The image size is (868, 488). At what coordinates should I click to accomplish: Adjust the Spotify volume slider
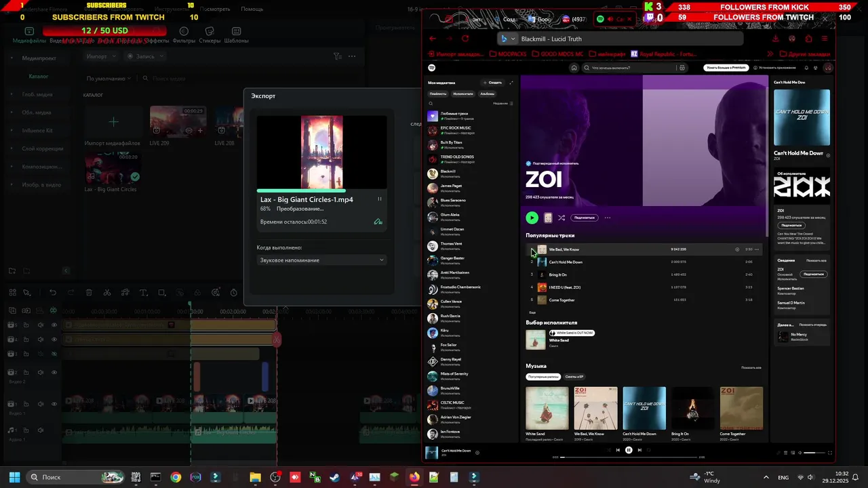point(814,453)
